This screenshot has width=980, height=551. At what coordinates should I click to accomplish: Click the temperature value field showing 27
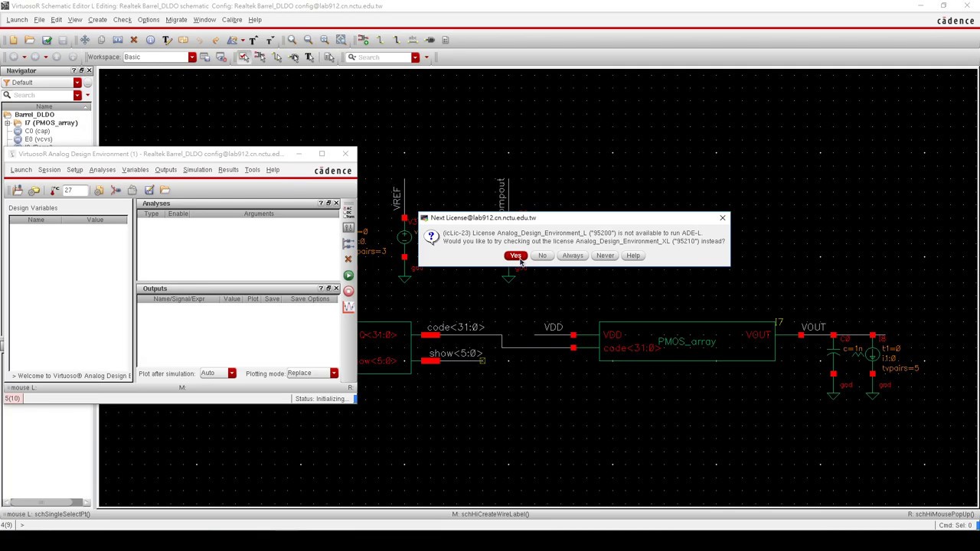pyautogui.click(x=76, y=191)
